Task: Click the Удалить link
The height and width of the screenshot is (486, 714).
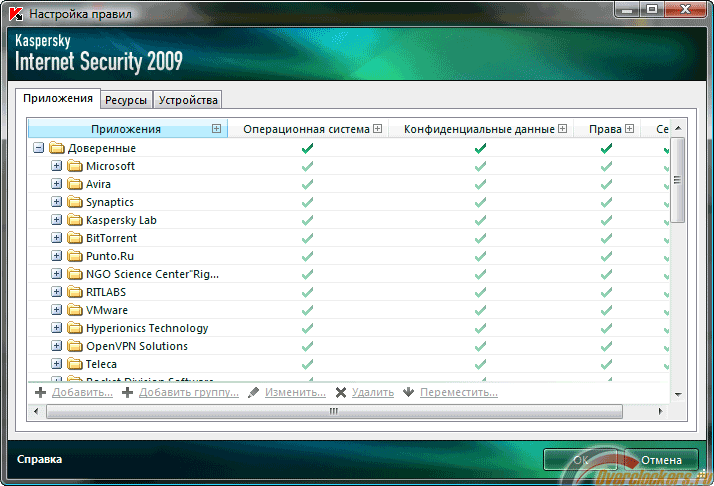Action: pyautogui.click(x=373, y=392)
